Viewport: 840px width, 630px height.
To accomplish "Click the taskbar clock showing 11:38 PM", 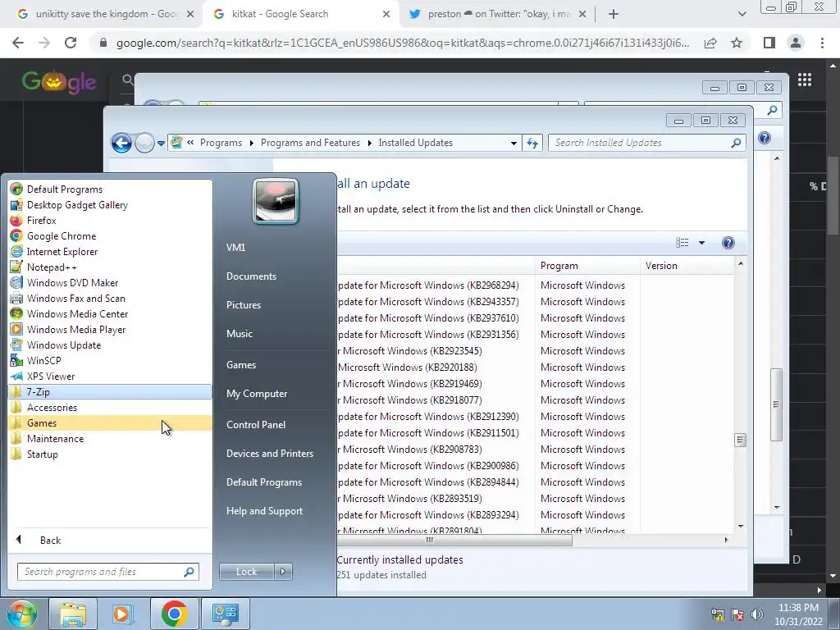I will pos(797,614).
